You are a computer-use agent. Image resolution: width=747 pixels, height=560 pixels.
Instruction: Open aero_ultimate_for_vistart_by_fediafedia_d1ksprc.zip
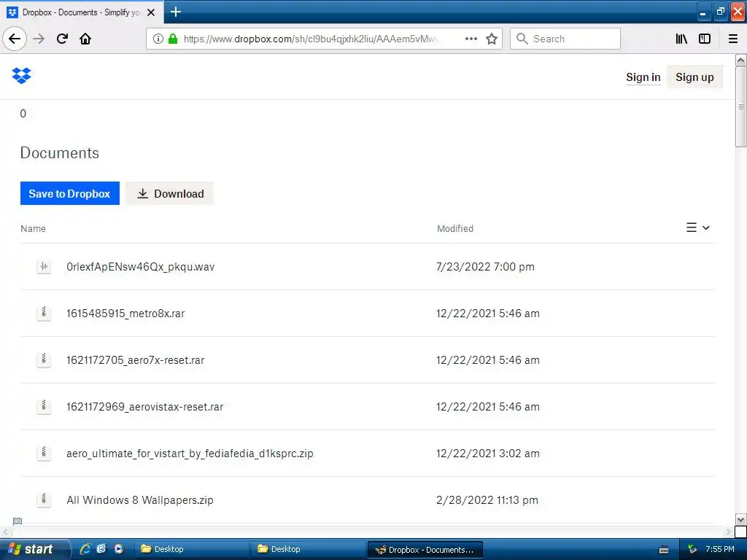coord(190,454)
